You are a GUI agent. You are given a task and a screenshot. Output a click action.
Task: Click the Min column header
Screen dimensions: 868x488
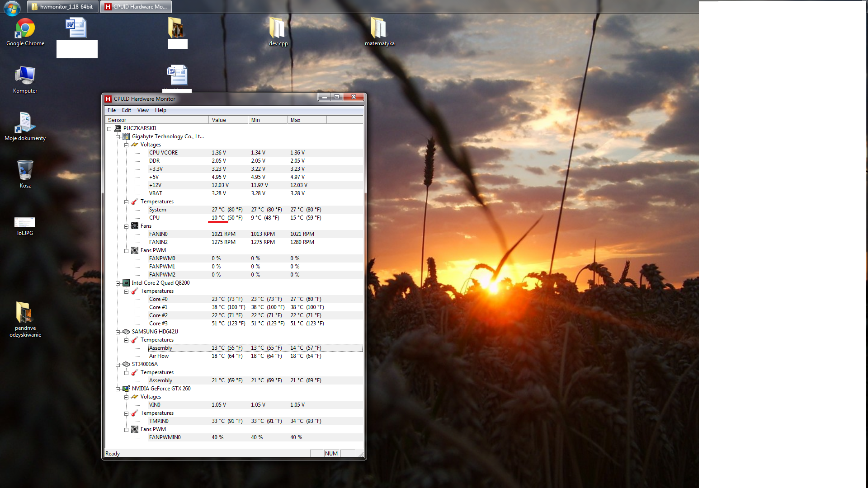pos(268,120)
